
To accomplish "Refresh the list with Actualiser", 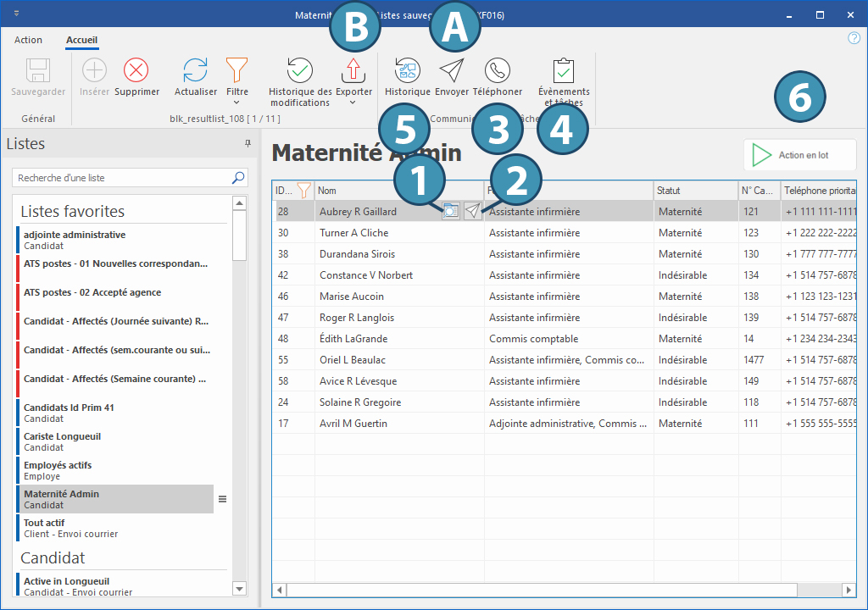I will (196, 70).
